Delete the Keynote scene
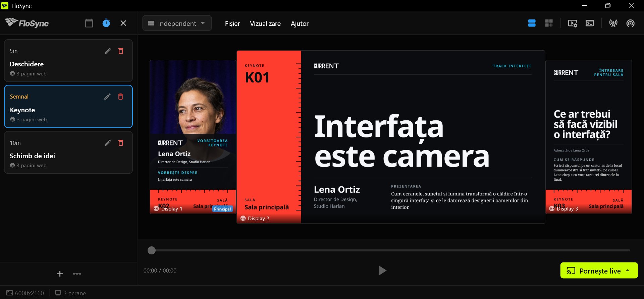 click(121, 97)
